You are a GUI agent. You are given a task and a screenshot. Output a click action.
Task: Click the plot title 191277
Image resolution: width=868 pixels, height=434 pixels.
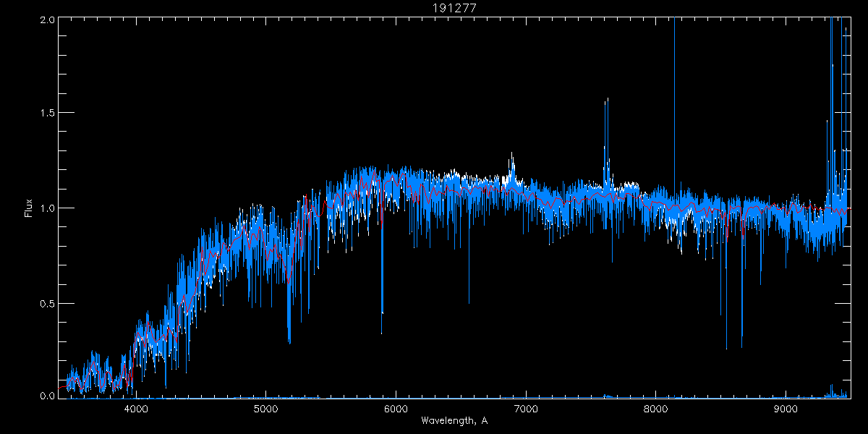[454, 8]
